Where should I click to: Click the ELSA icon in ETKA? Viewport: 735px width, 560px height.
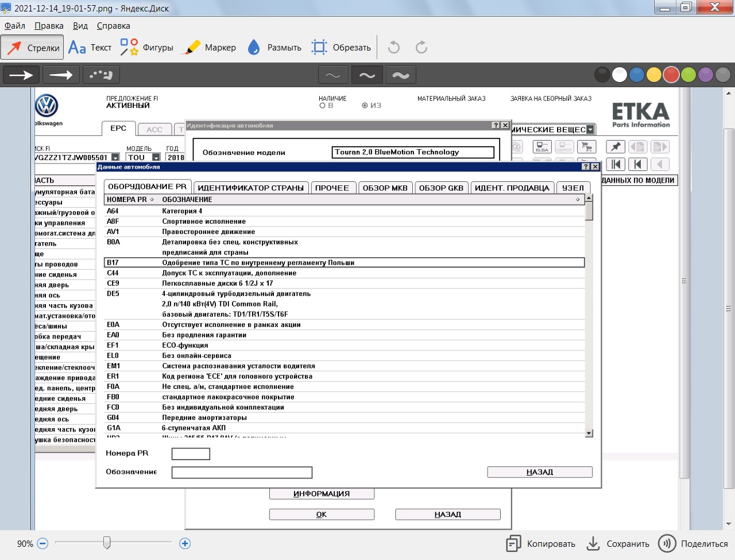(x=542, y=147)
